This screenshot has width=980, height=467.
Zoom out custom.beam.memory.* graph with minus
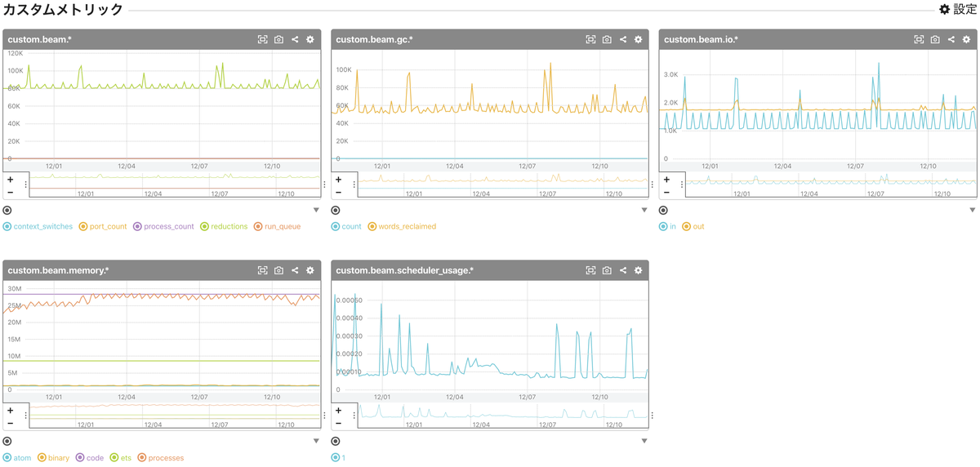pyautogui.click(x=10, y=423)
